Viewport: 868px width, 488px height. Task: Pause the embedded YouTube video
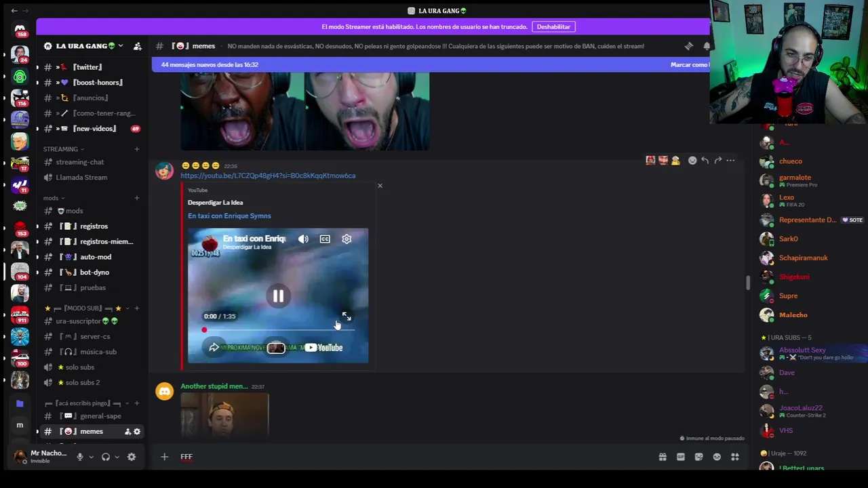click(278, 296)
